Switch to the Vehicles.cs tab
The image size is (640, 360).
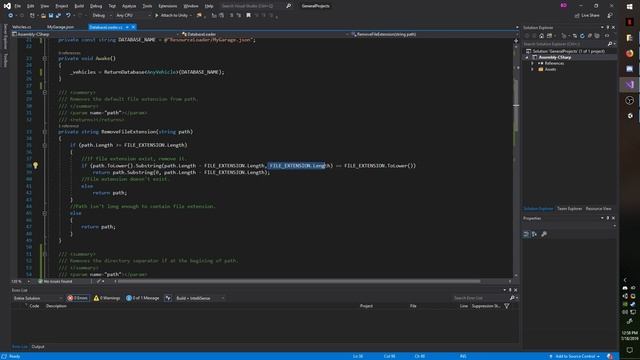[x=22, y=27]
